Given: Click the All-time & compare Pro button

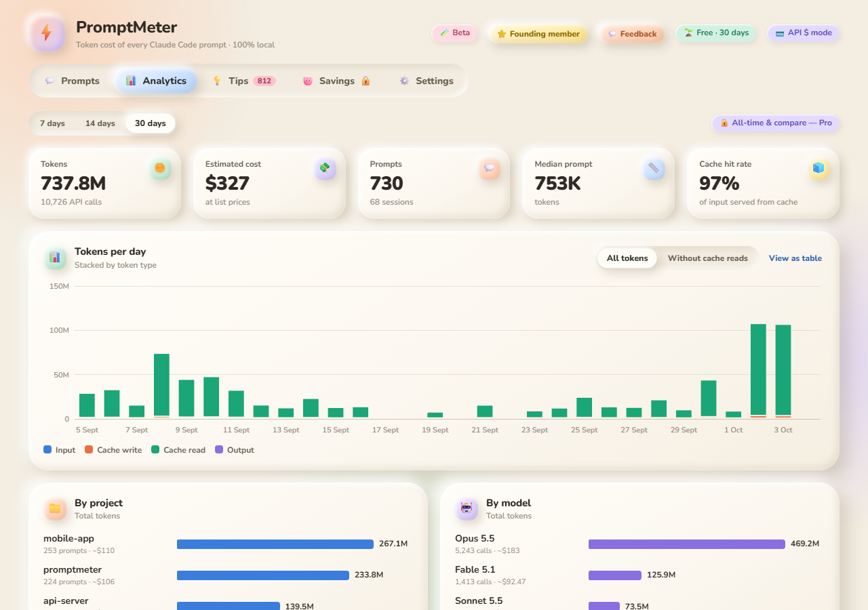Looking at the screenshot, I should pyautogui.click(x=776, y=123).
